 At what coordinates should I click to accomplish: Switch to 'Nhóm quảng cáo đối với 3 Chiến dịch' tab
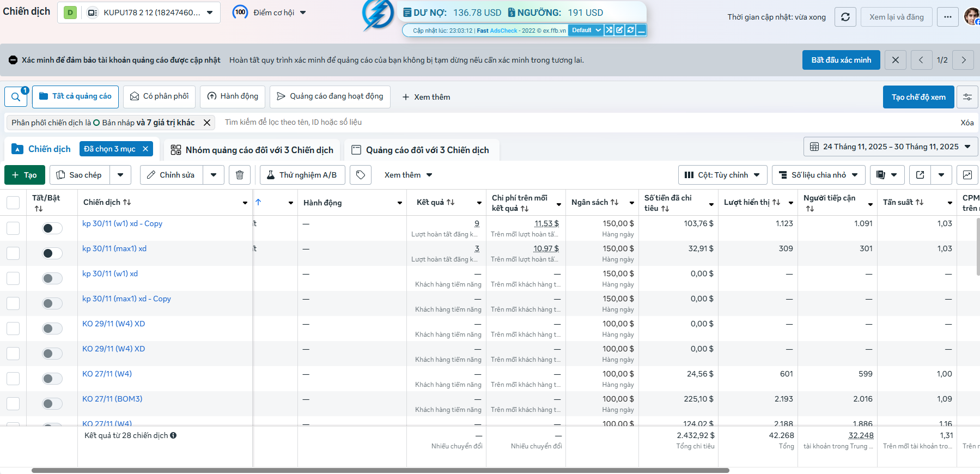(x=252, y=150)
